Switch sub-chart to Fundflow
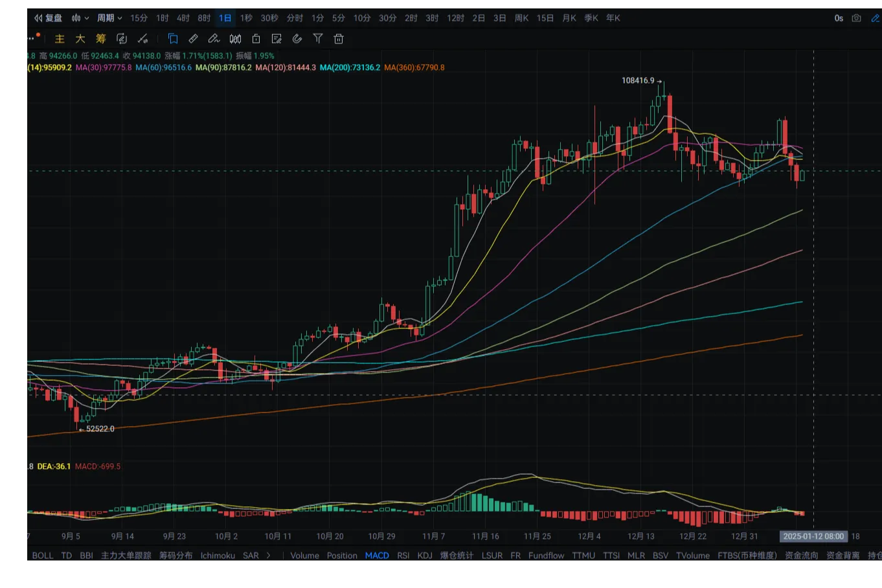 (x=546, y=556)
